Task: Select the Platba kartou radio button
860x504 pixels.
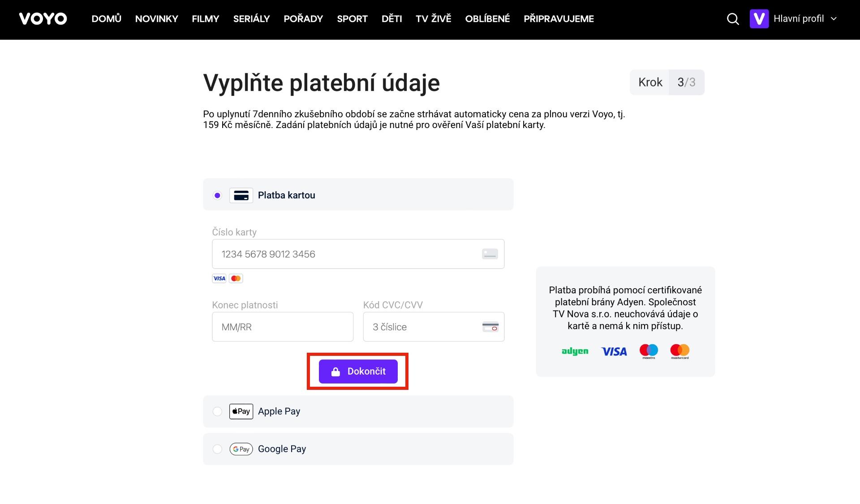Action: click(217, 196)
